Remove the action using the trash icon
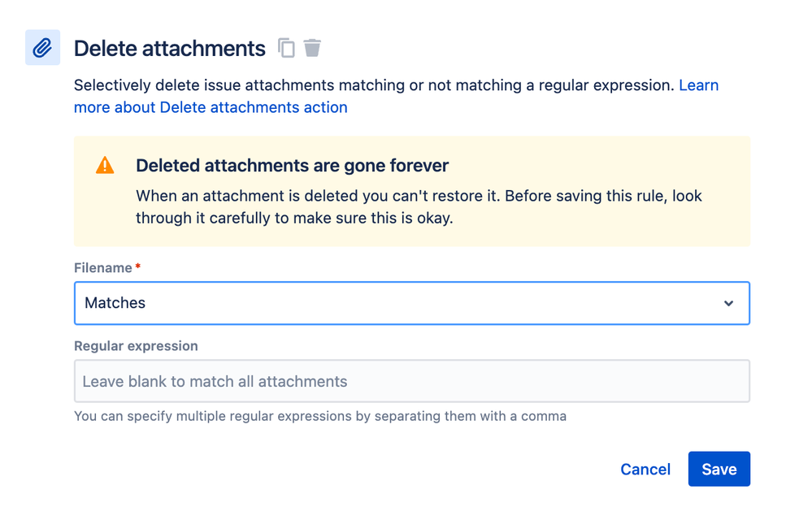Image resolution: width=812 pixels, height=524 pixels. pos(312,48)
